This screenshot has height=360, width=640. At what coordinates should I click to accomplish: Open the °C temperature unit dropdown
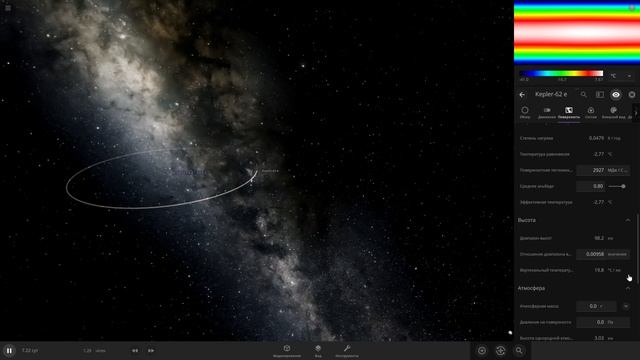point(621,76)
